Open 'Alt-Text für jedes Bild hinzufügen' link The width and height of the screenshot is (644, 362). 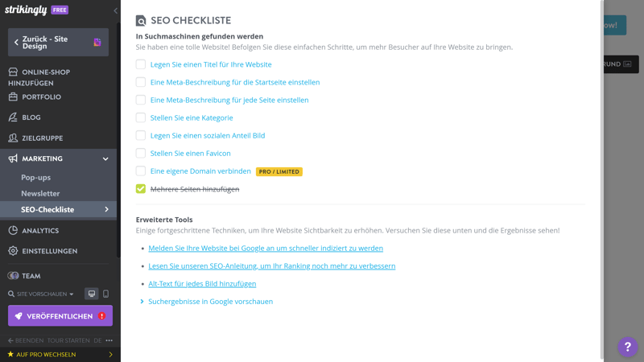click(x=202, y=284)
